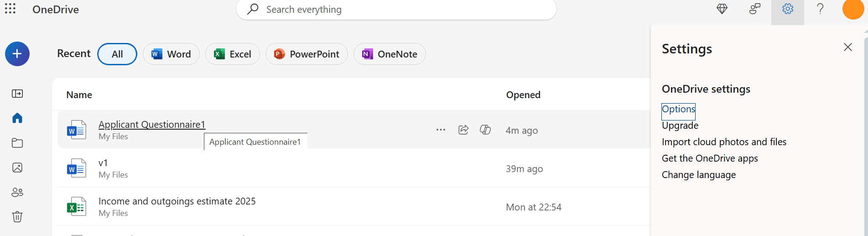Filter recent files by Word
The width and height of the screenshot is (868, 236).
click(171, 54)
